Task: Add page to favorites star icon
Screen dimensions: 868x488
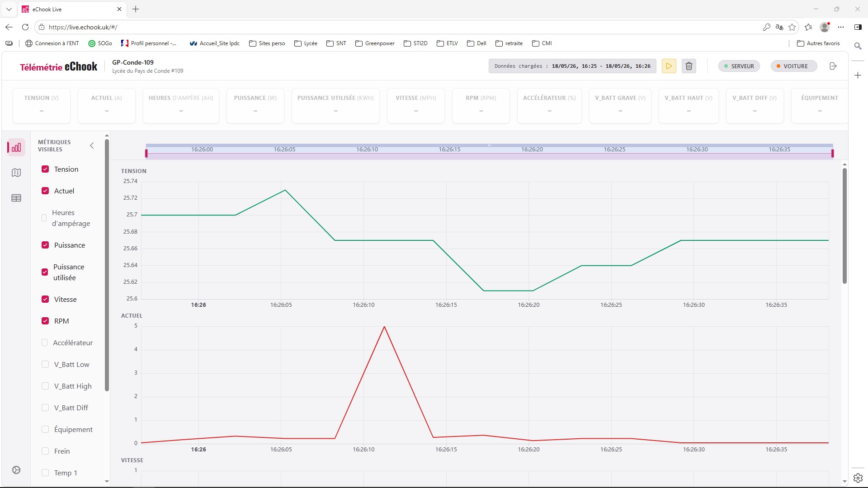Action: (x=792, y=27)
